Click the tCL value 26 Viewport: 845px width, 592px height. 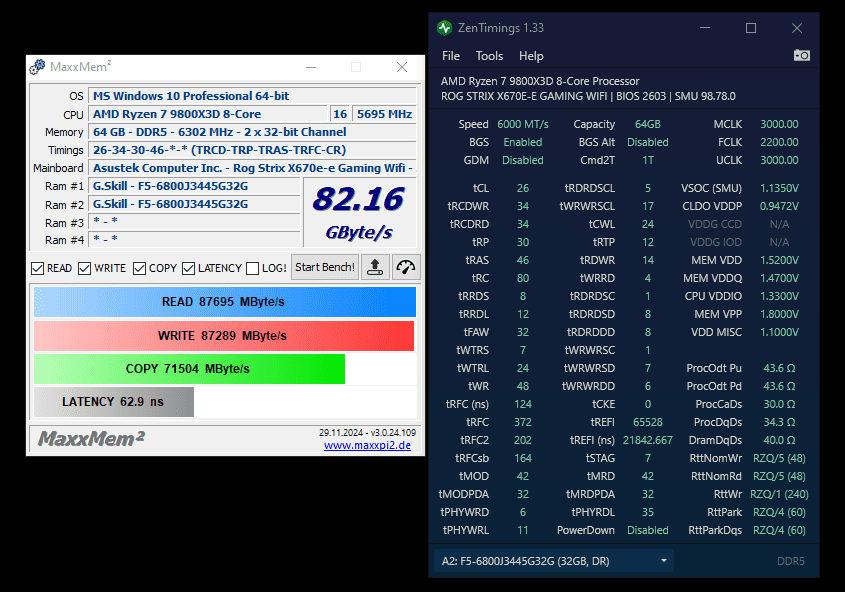tap(523, 188)
